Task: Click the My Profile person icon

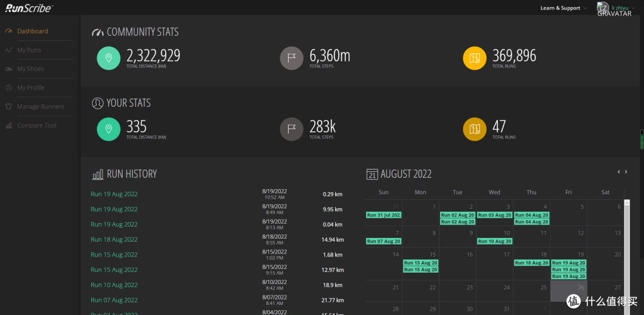Action: tap(8, 88)
